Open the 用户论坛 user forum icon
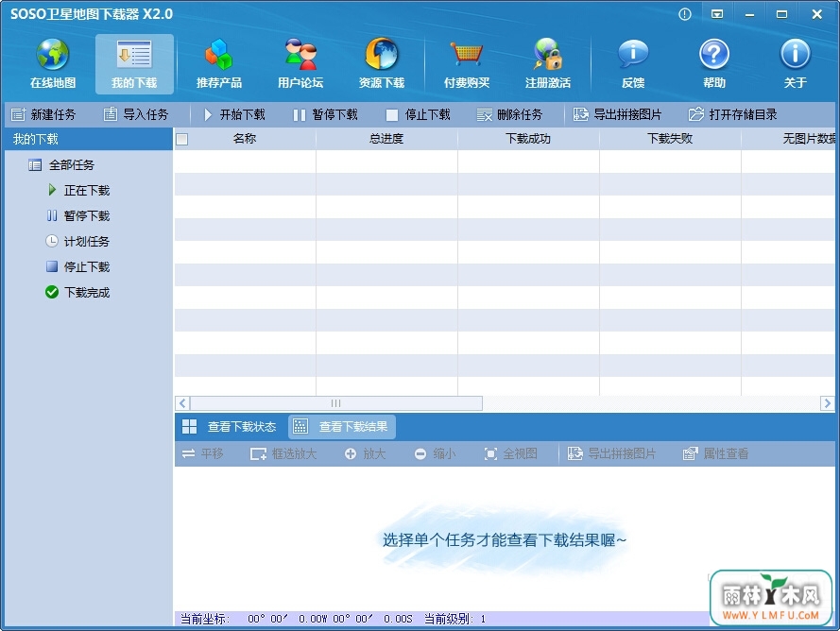Image resolution: width=840 pixels, height=631 pixels. [x=300, y=62]
